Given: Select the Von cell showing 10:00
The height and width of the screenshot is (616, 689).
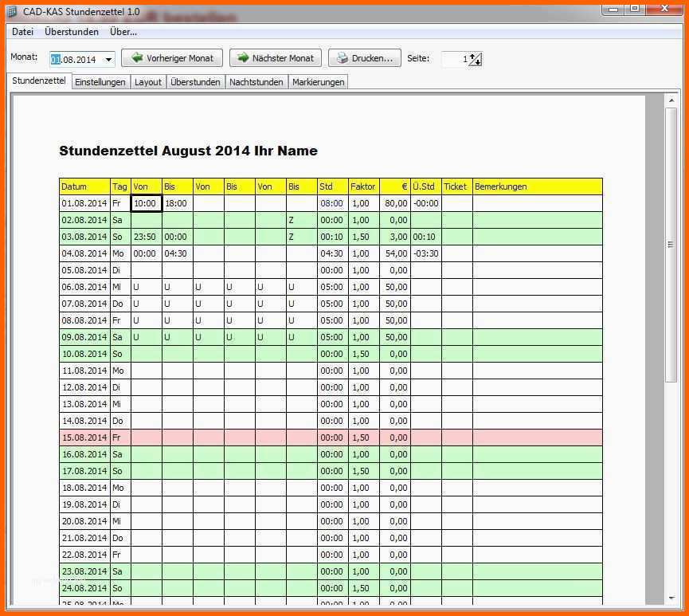Looking at the screenshot, I should pyautogui.click(x=147, y=203).
